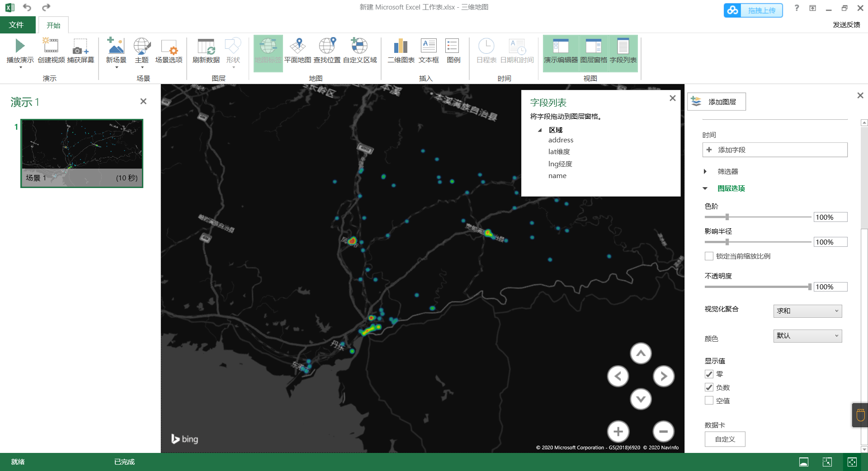Open 主题 dropdown arrow
This screenshot has width=868, height=471.
pyautogui.click(x=142, y=68)
